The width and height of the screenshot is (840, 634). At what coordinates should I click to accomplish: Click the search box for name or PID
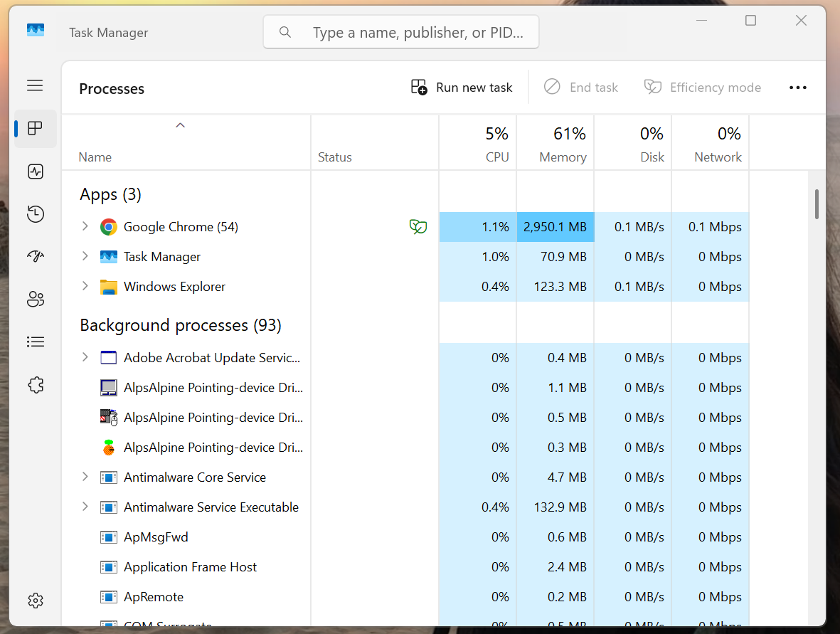click(400, 32)
